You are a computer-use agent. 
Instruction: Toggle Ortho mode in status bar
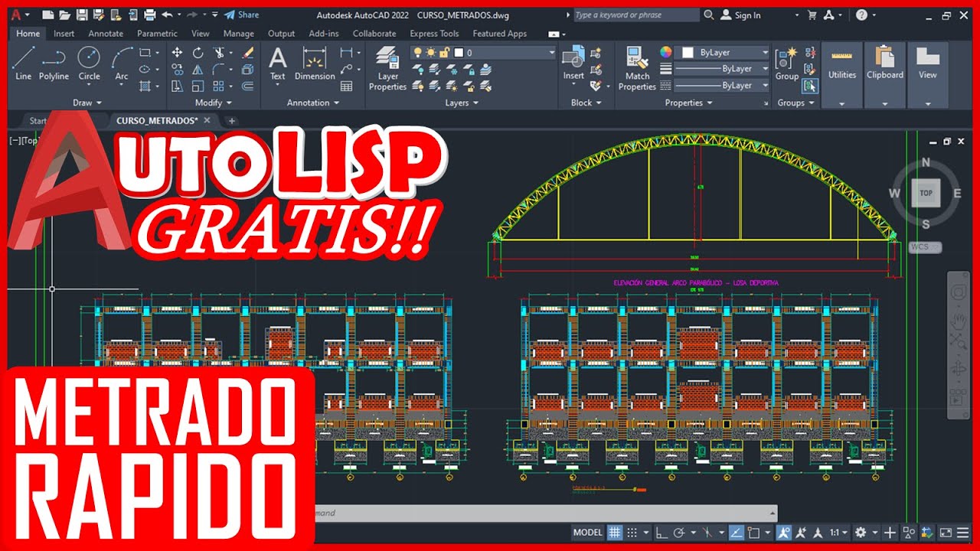point(662,533)
